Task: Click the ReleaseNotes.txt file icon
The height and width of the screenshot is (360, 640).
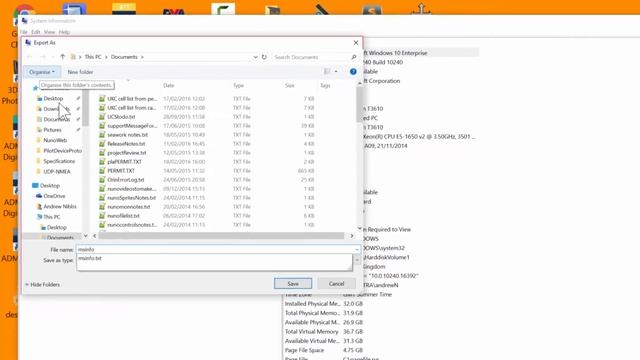Action: 102,144
